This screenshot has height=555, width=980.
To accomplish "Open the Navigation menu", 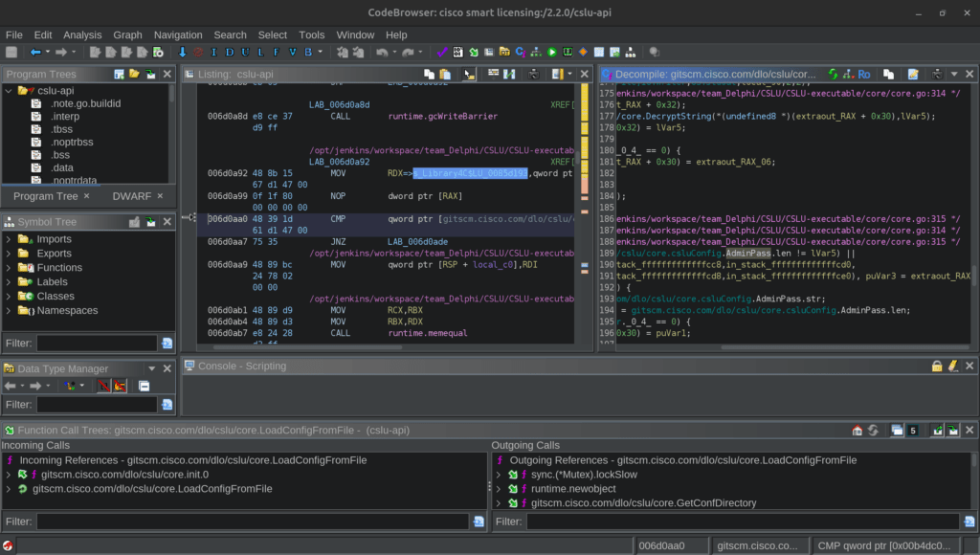I will click(178, 35).
